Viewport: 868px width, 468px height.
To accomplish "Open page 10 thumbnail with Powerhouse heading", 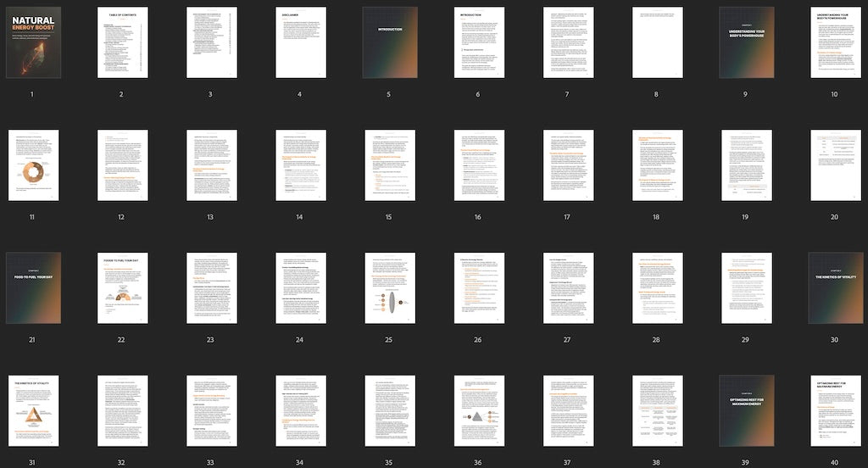I will point(834,42).
